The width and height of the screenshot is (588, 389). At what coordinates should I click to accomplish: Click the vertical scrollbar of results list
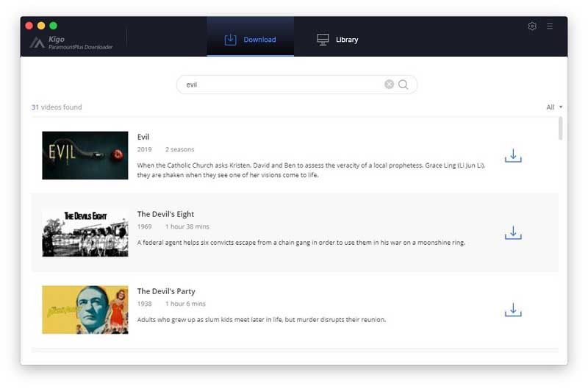click(x=561, y=128)
